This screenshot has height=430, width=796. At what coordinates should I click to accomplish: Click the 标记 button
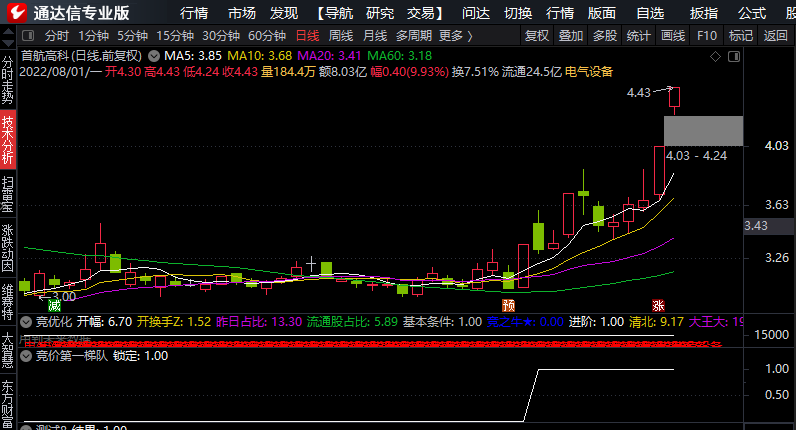(741, 36)
